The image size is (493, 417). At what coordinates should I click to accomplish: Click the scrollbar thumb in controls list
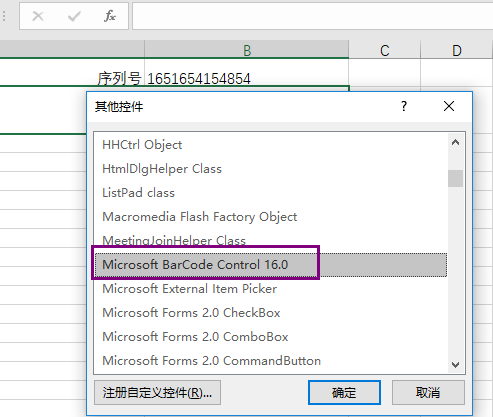(x=455, y=179)
